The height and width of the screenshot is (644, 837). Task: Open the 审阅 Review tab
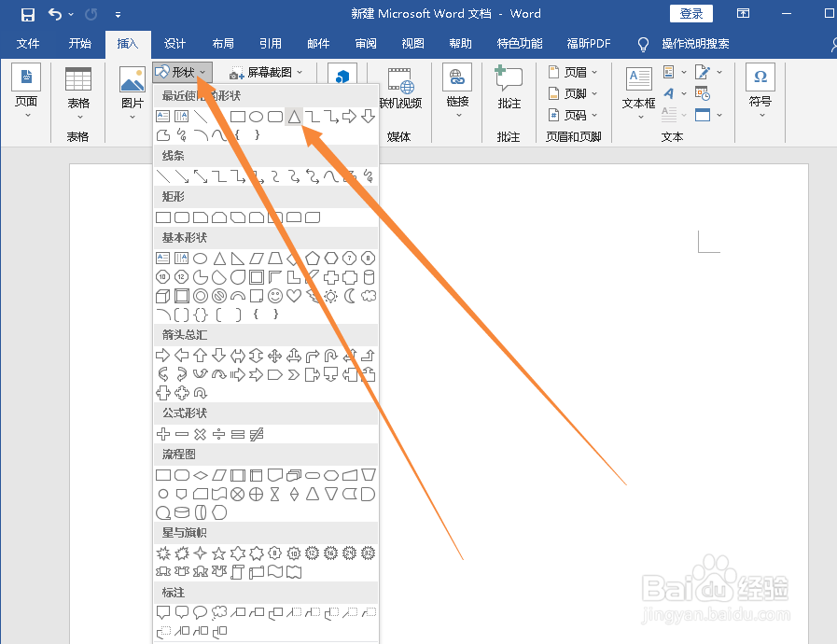point(366,43)
